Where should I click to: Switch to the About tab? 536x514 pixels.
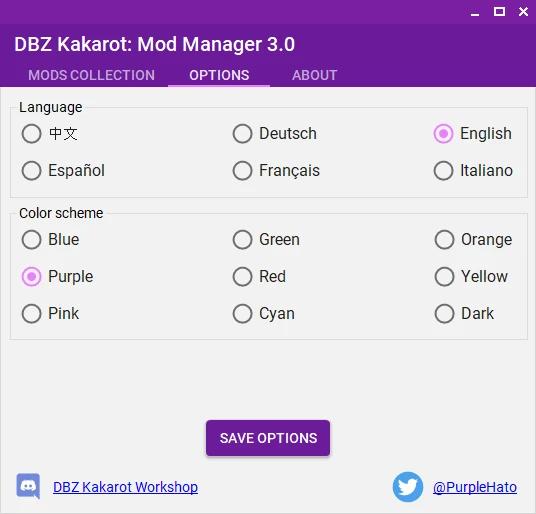314,75
